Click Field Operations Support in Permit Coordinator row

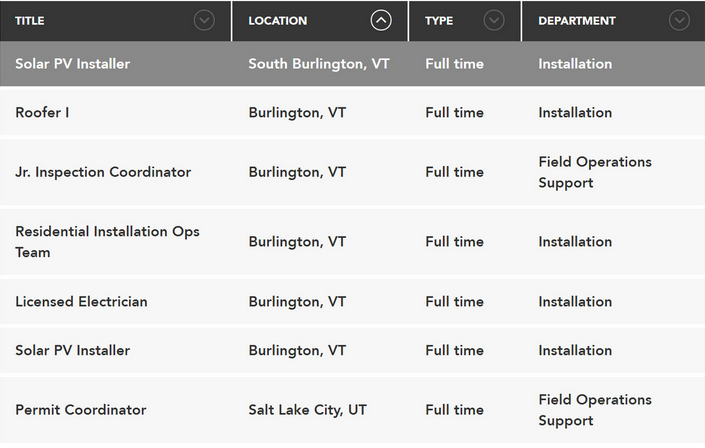594,410
